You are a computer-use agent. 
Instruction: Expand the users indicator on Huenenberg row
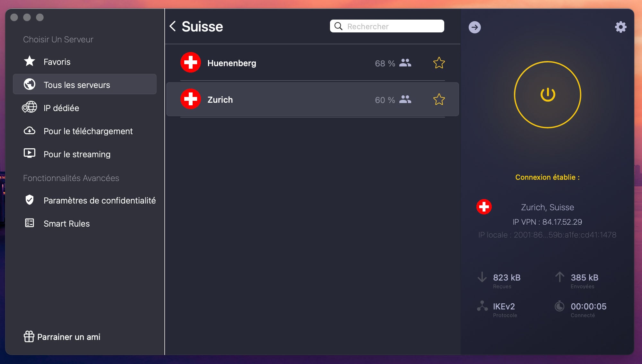click(x=405, y=63)
